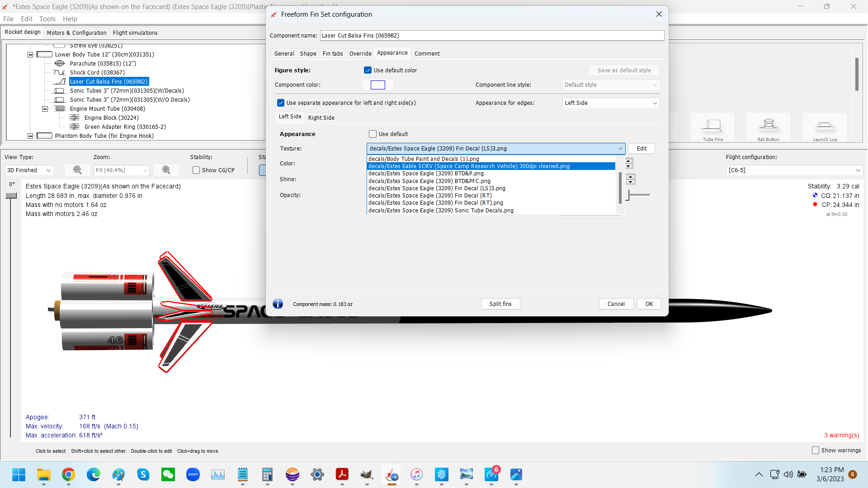Uncheck Use default color

pos(368,70)
